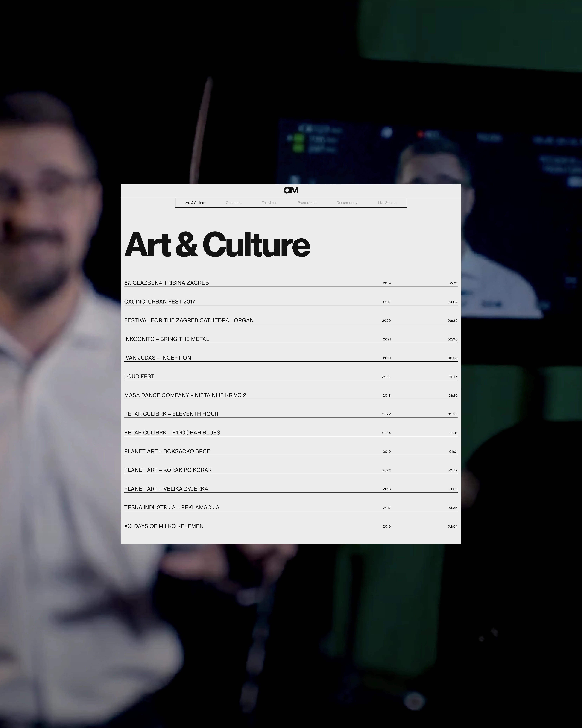Click year 2020 in Cathedral Organ row
This screenshot has width=582, height=728.
pos(386,321)
